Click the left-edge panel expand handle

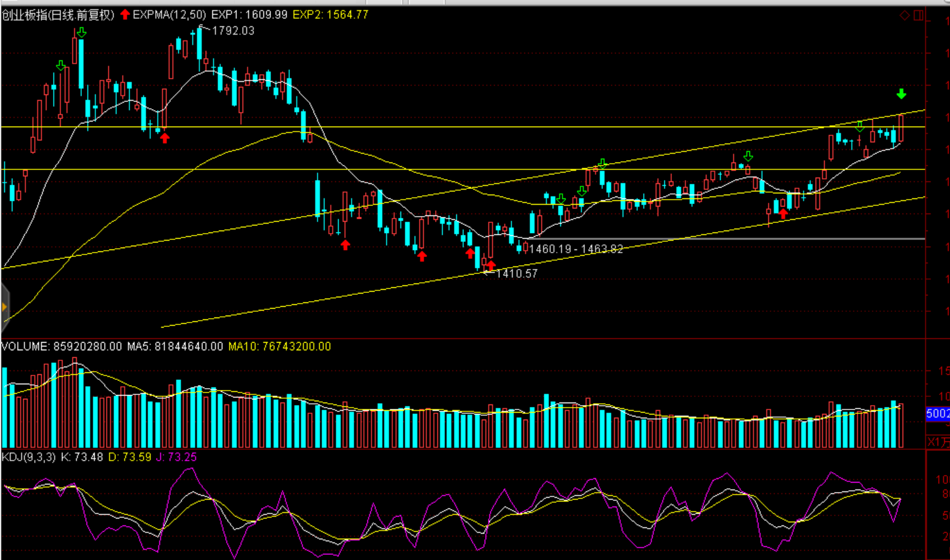pyautogui.click(x=4, y=307)
